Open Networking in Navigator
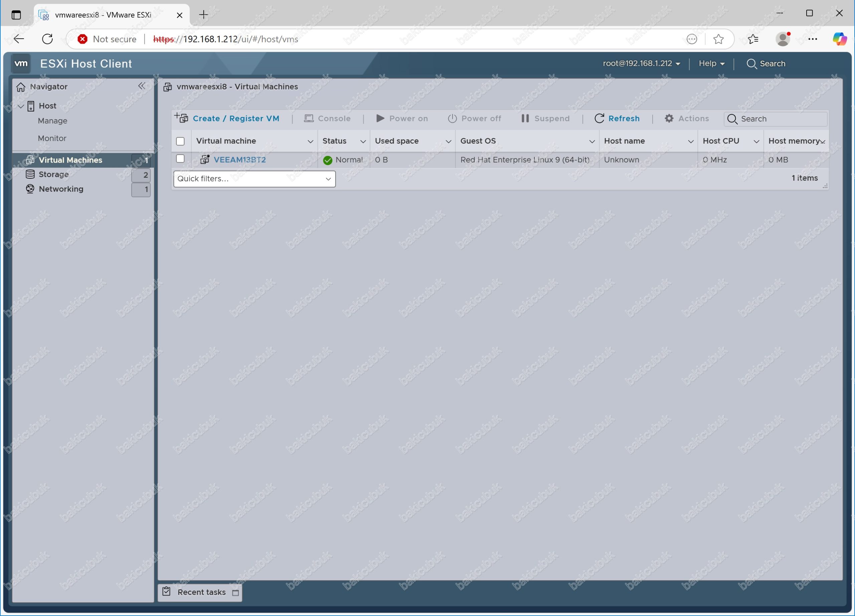Viewport: 855px width, 616px height. click(61, 189)
